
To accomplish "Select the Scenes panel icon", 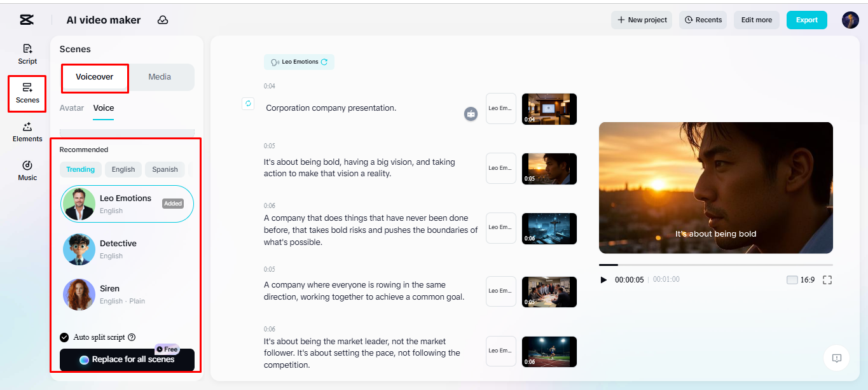I will [27, 94].
